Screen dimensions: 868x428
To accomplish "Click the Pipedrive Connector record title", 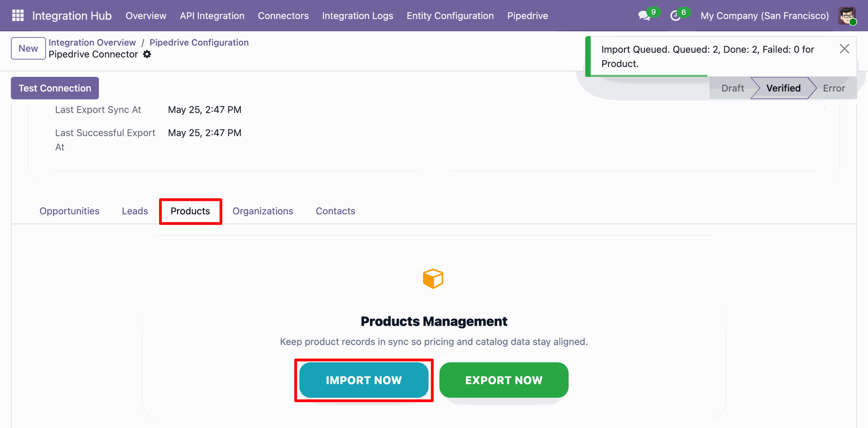I will pos(93,54).
